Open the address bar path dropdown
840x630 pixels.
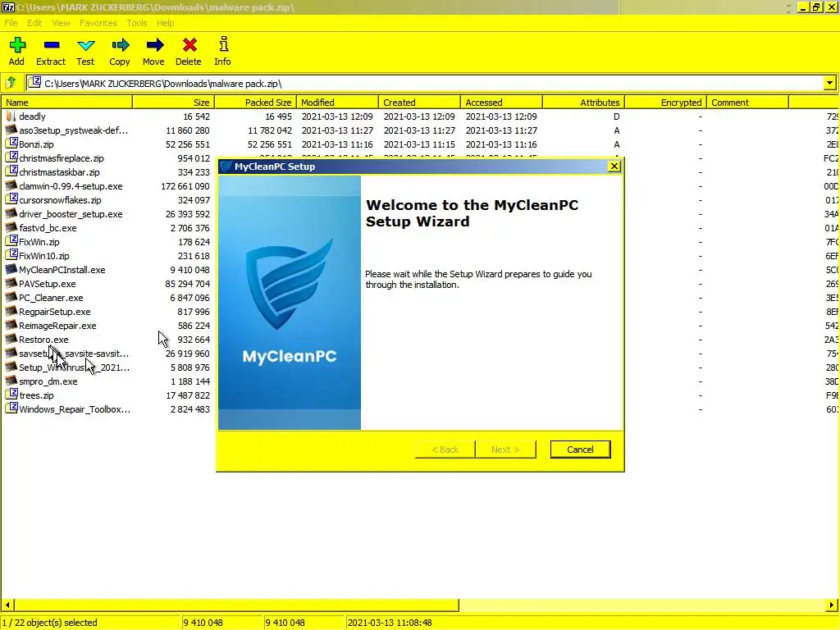pyautogui.click(x=829, y=83)
